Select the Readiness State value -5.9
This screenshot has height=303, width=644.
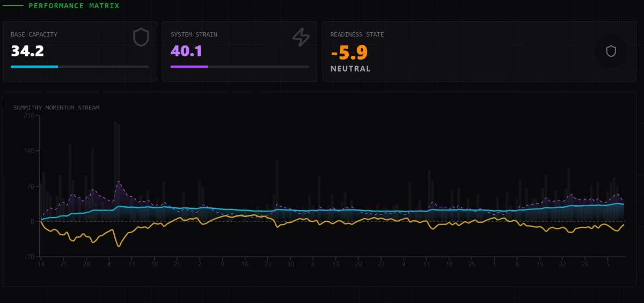click(x=349, y=53)
